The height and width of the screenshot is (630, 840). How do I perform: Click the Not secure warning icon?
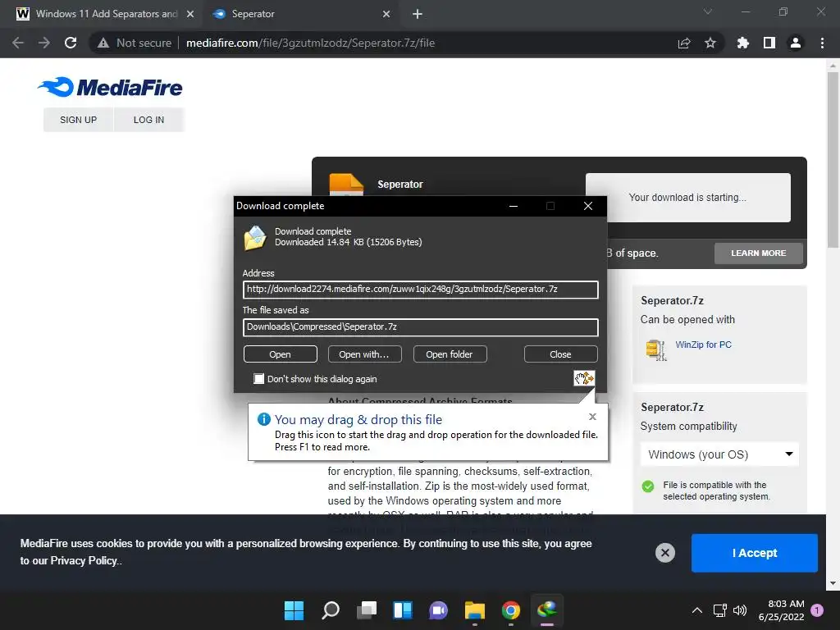(x=103, y=43)
